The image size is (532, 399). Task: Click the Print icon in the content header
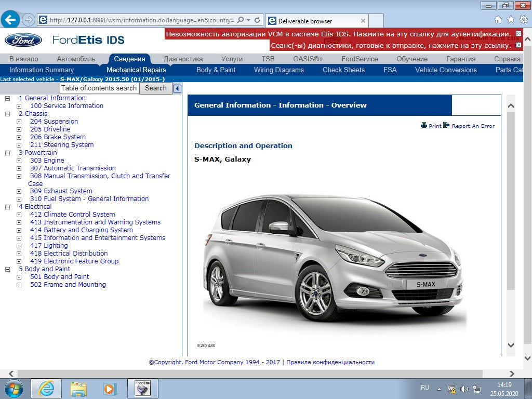pyautogui.click(x=424, y=125)
